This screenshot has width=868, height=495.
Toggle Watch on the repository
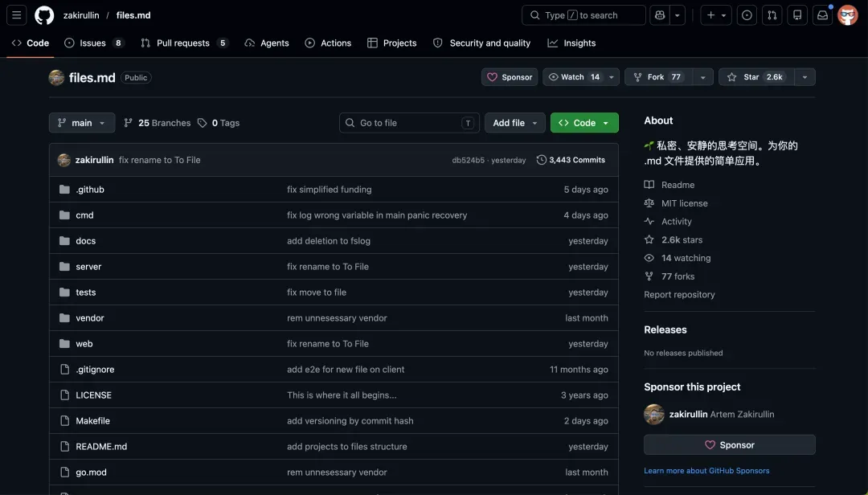[x=574, y=77]
